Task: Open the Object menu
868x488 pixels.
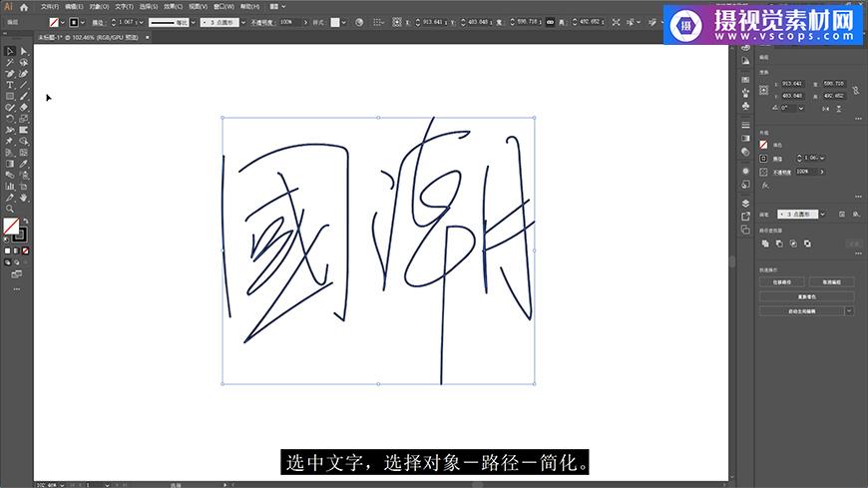Action: (99, 7)
